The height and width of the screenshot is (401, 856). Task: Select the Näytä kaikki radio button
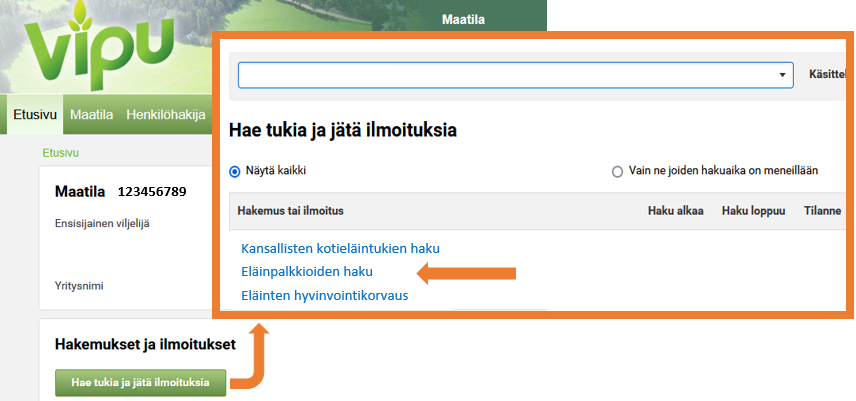pos(235,171)
